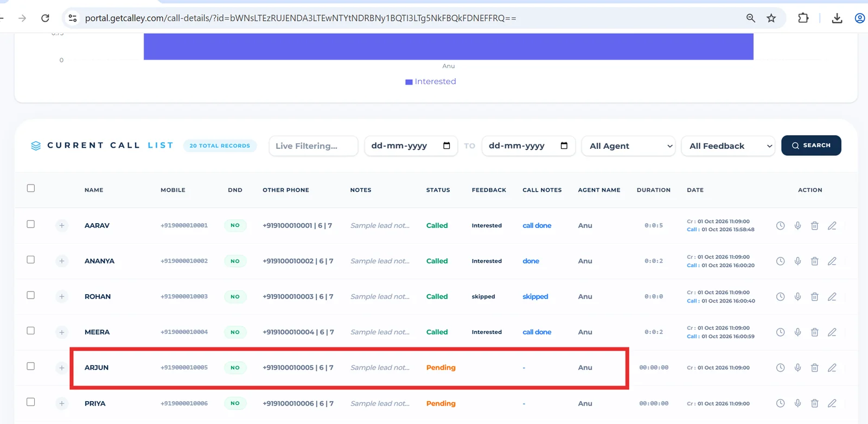Screen dimensions: 868x424
Task: Edit the ROHAN record with pencil icon
Action: [832, 297]
